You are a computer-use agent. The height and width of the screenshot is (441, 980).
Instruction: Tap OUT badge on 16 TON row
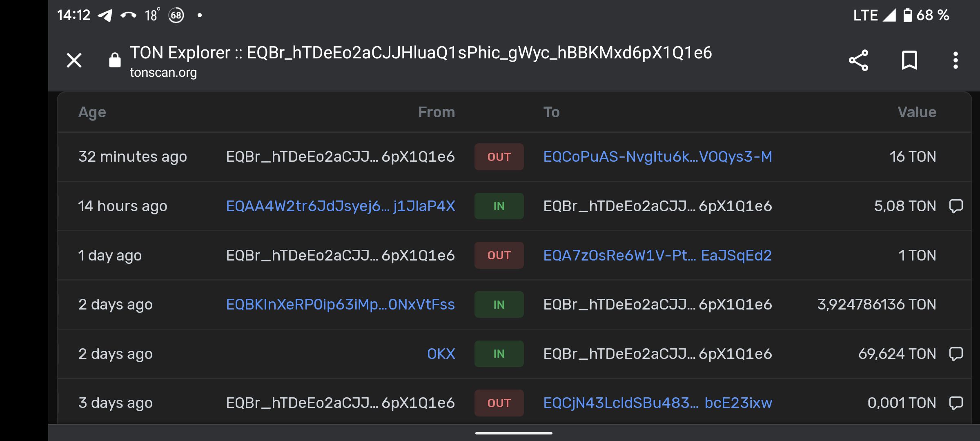click(499, 157)
